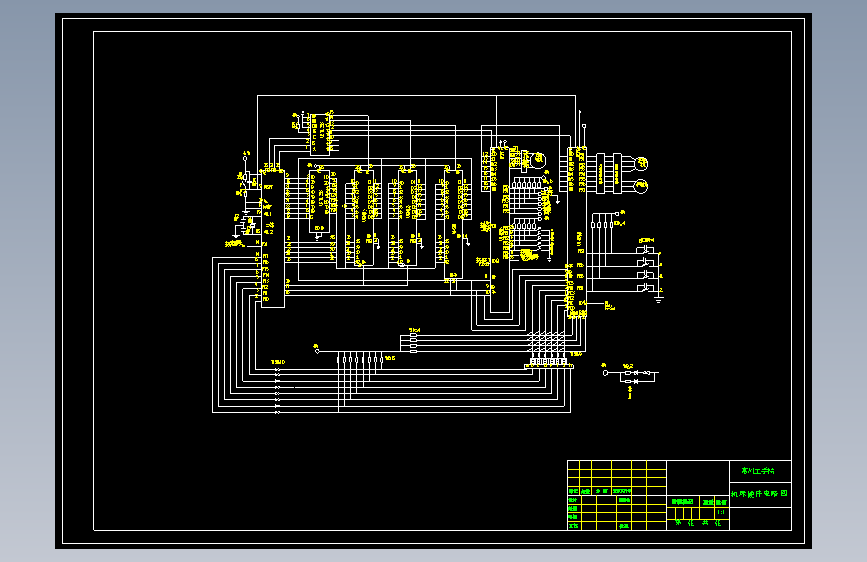This screenshot has width=867, height=562.
Task: Select the lower motor circle symbol
Action: [640, 186]
